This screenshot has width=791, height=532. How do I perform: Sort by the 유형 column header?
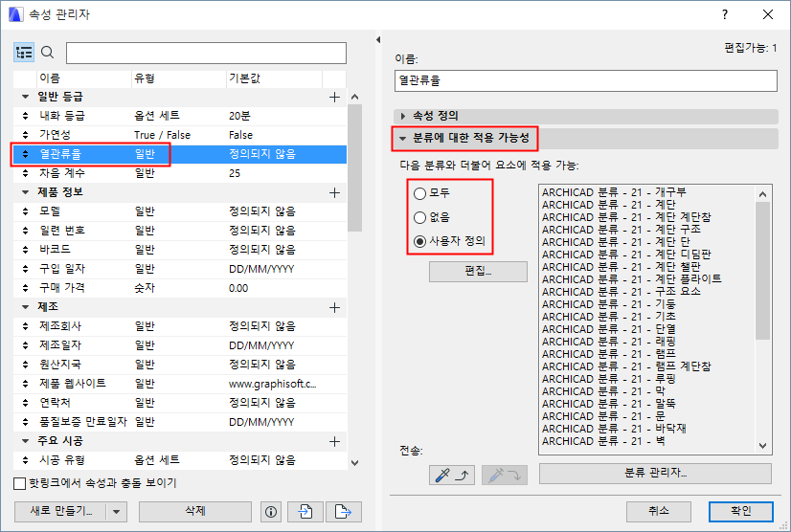(x=178, y=78)
